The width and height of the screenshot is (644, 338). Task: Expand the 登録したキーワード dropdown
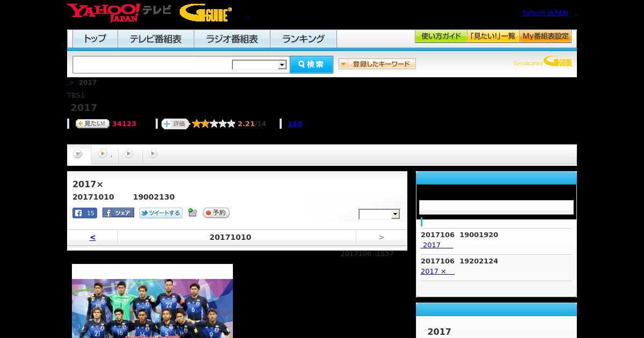pyautogui.click(x=377, y=64)
